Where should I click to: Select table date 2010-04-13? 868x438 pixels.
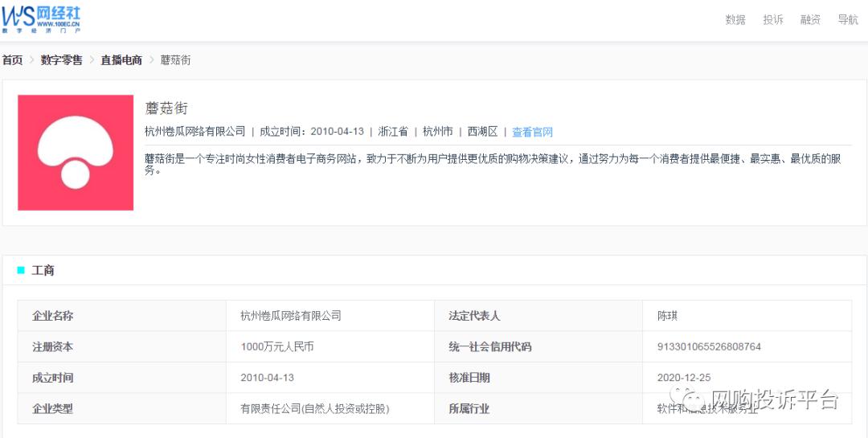[x=268, y=379]
